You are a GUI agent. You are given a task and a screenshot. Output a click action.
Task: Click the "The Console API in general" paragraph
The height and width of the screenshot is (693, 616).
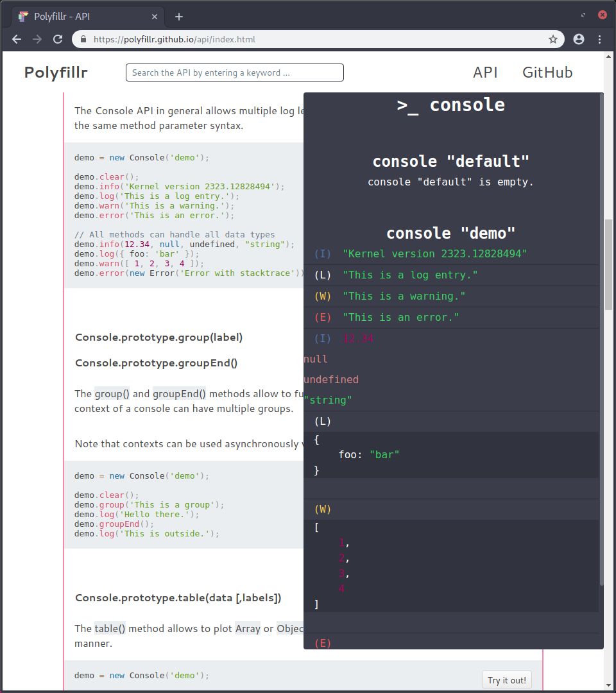[189, 118]
